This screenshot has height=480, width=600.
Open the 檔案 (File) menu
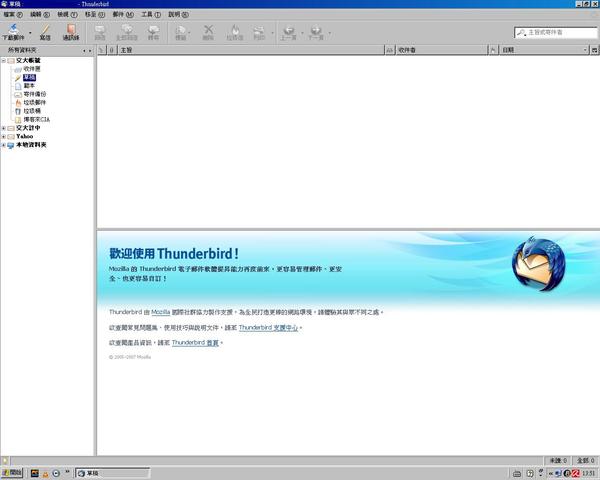pyautogui.click(x=13, y=15)
